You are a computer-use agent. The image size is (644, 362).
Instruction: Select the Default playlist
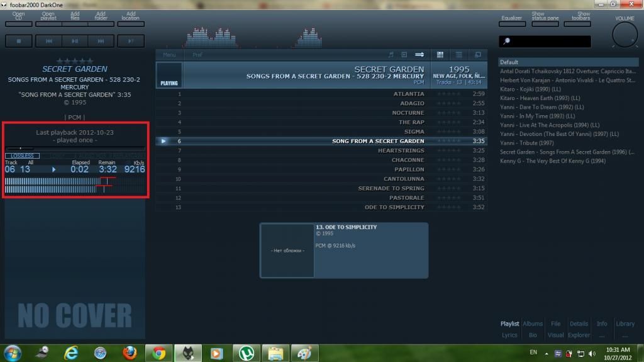(x=569, y=62)
